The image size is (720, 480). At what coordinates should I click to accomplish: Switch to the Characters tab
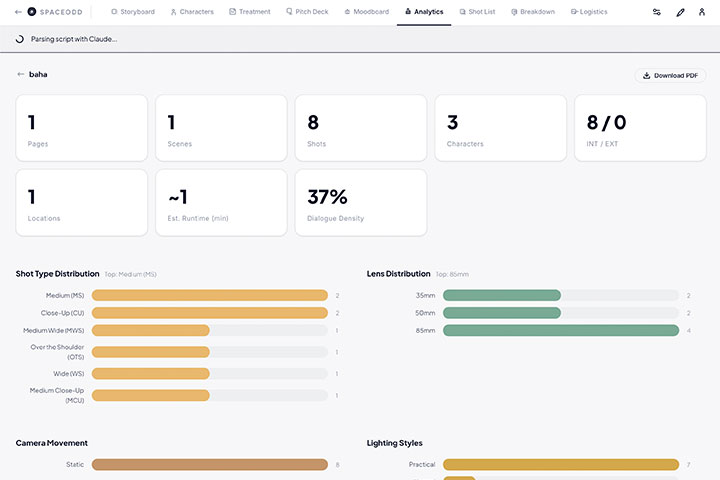pyautogui.click(x=191, y=12)
